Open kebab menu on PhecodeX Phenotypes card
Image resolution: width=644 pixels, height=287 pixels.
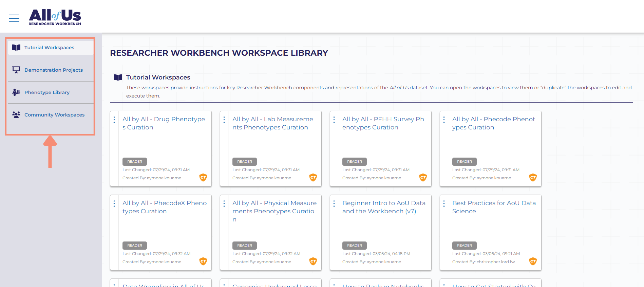coord(114,203)
